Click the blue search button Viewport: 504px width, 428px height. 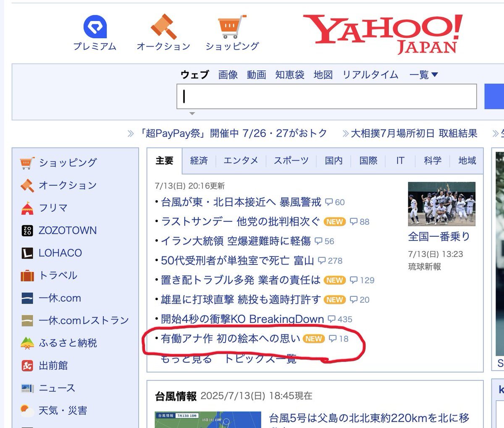pos(494,97)
